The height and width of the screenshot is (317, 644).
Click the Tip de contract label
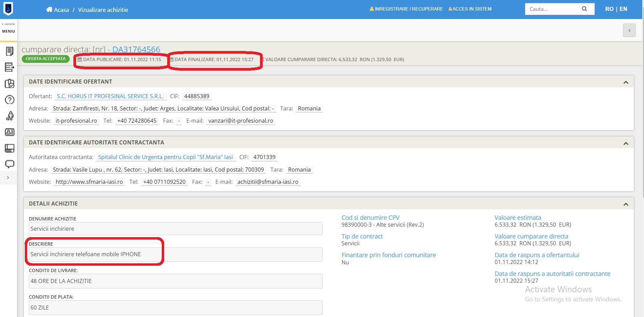[x=362, y=236]
